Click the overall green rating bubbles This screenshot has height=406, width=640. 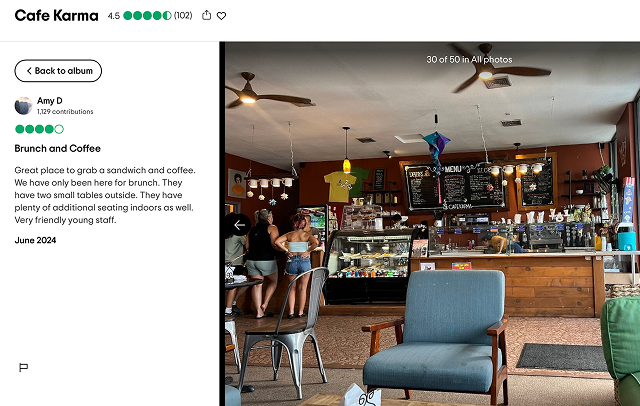(x=147, y=16)
